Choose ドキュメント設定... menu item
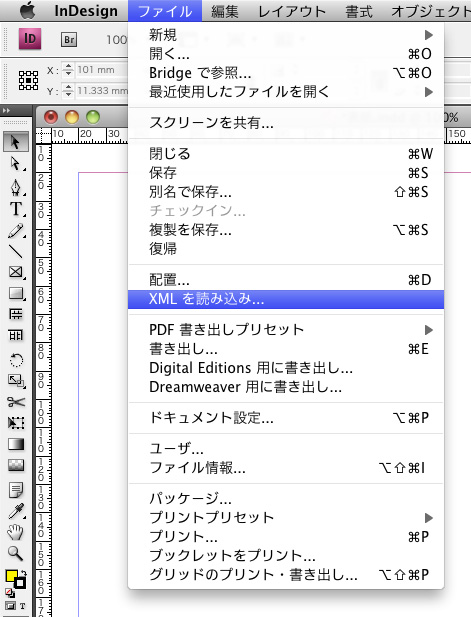This screenshot has height=617, width=471. (x=286, y=418)
